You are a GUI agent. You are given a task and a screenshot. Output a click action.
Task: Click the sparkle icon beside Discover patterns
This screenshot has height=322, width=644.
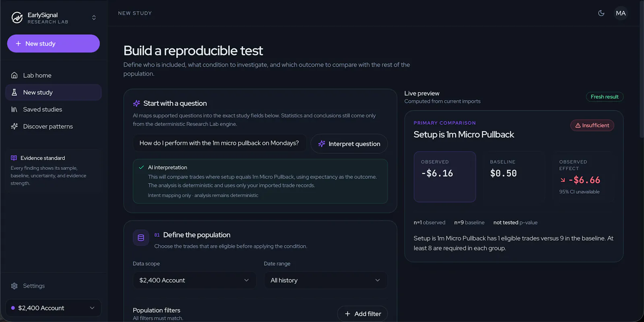point(14,126)
